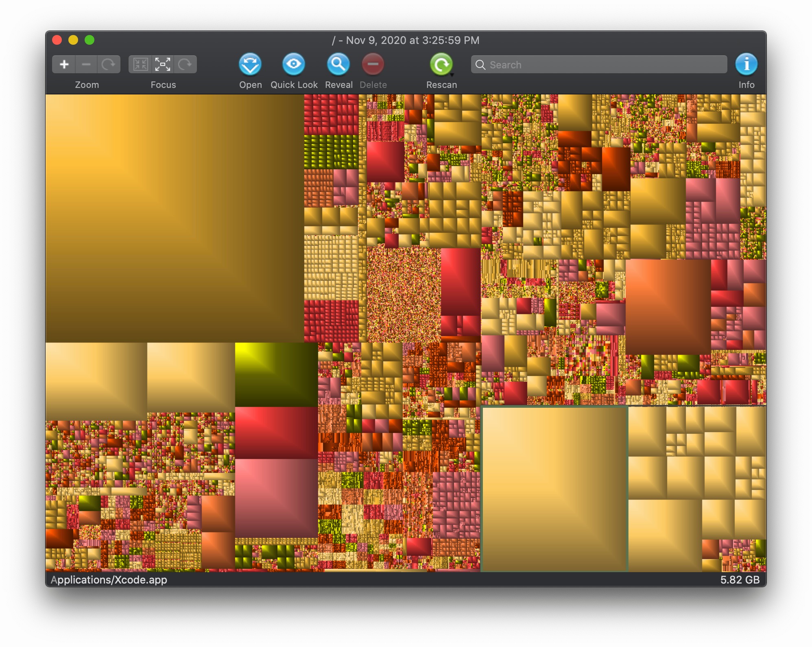Image resolution: width=812 pixels, height=647 pixels.
Task: Click the green full-screen window button
Action: 89,40
